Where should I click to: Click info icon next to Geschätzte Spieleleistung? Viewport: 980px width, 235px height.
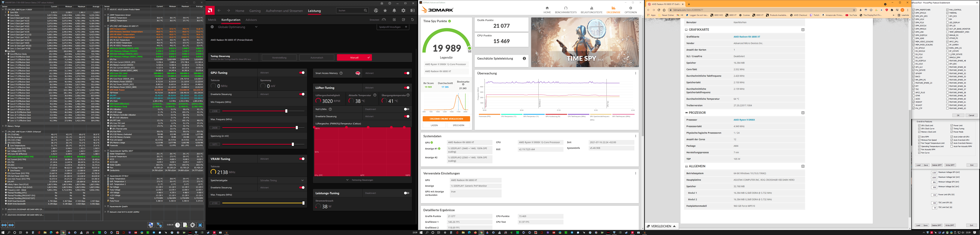524,58
